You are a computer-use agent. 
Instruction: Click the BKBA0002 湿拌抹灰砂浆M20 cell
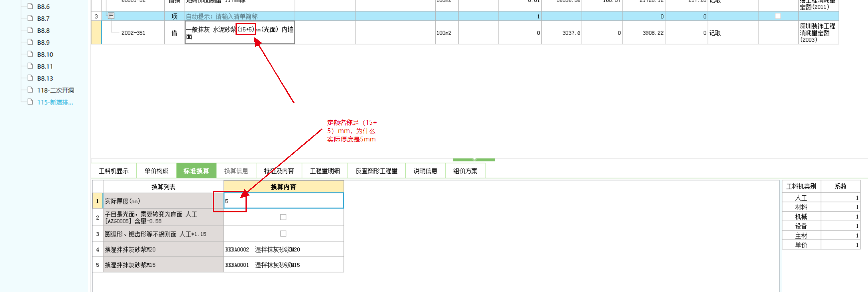click(x=283, y=249)
